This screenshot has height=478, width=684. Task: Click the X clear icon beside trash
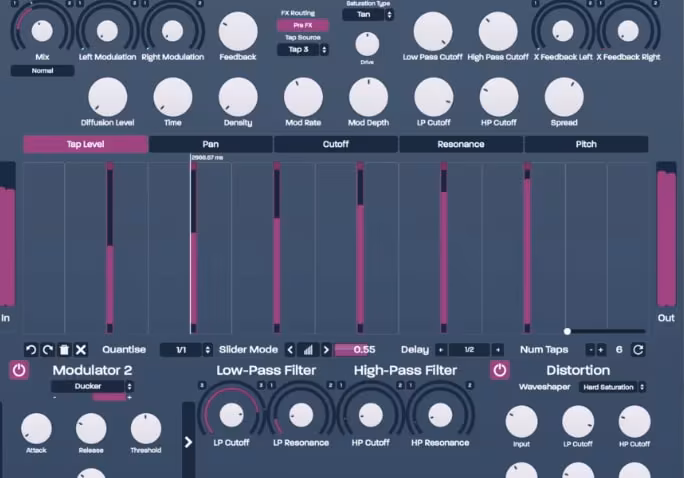(81, 350)
